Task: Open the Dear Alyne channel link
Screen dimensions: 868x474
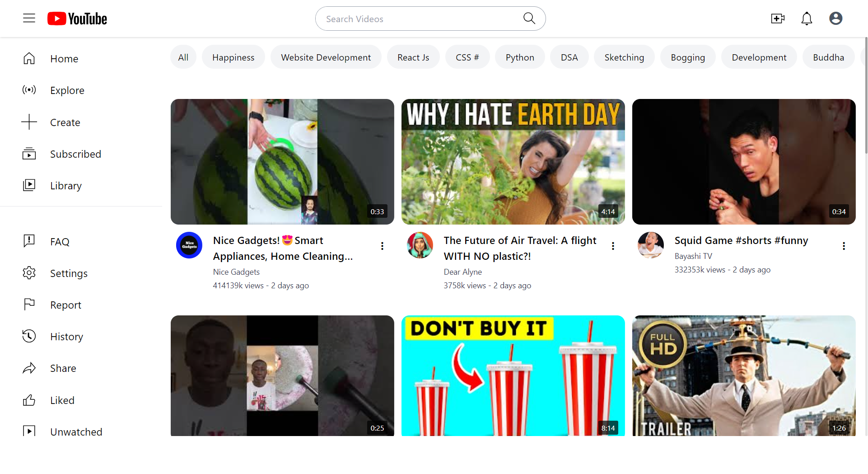Action: click(x=462, y=272)
